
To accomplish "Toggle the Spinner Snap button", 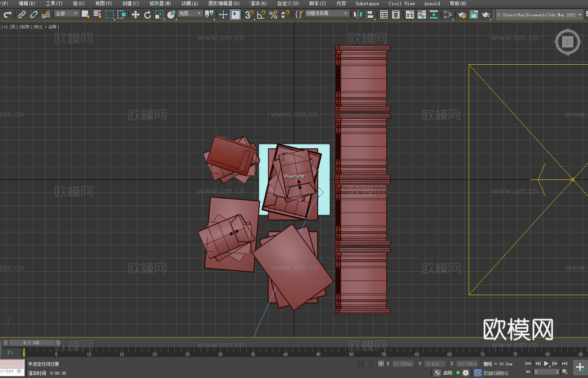I will pyautogui.click(x=285, y=14).
